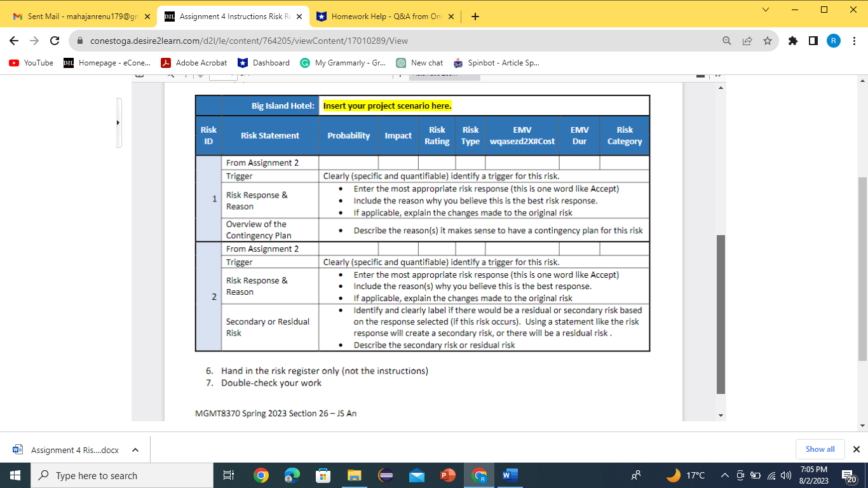The height and width of the screenshot is (488, 868).
Task: Click the Type here to search box
Action: pos(122,475)
